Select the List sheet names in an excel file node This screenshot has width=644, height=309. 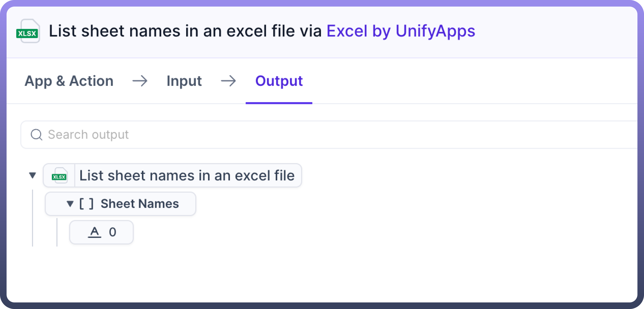187,176
